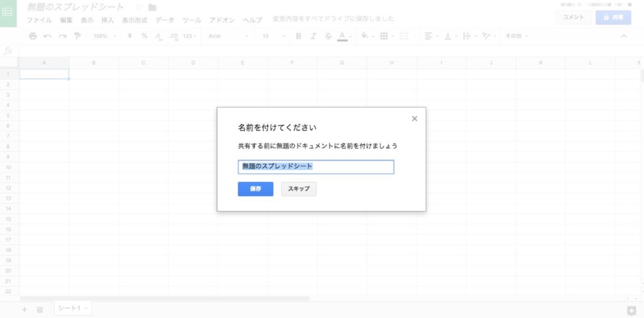Toggle strikethrough formatting
The width and height of the screenshot is (644, 318).
point(328,36)
